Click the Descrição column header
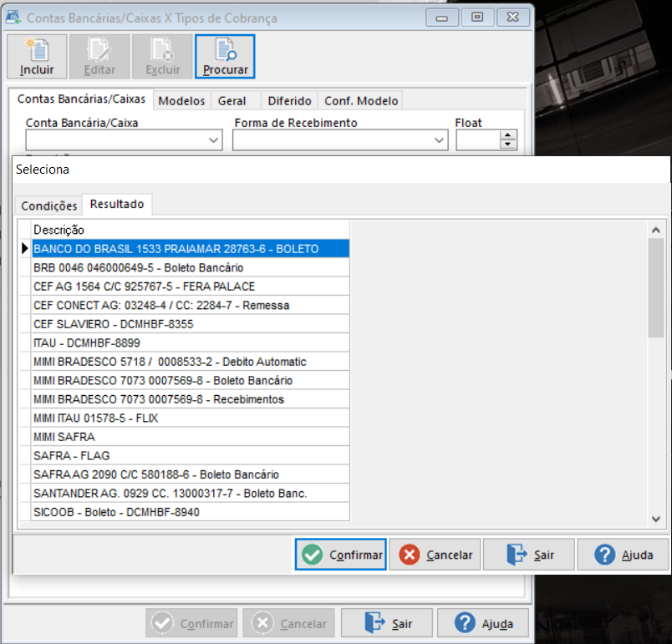 pos(191,230)
